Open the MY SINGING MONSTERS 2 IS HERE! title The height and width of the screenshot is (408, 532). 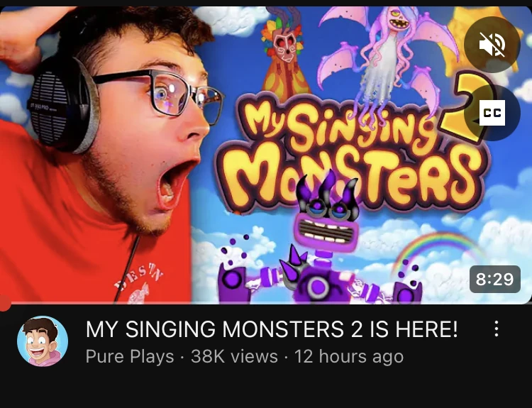point(272,329)
